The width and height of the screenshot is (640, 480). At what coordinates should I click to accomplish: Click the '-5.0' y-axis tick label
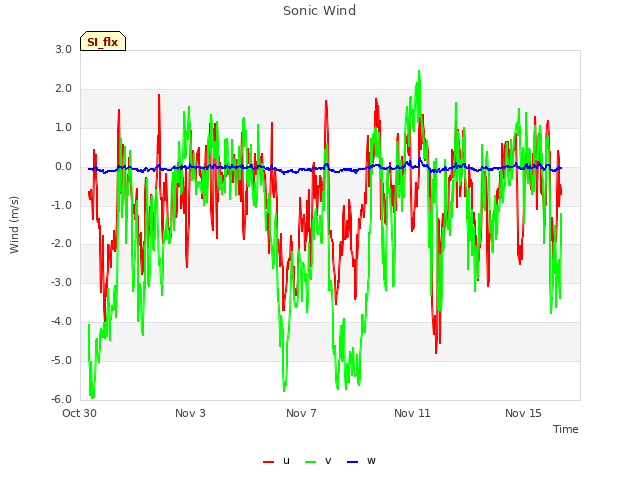click(62, 360)
